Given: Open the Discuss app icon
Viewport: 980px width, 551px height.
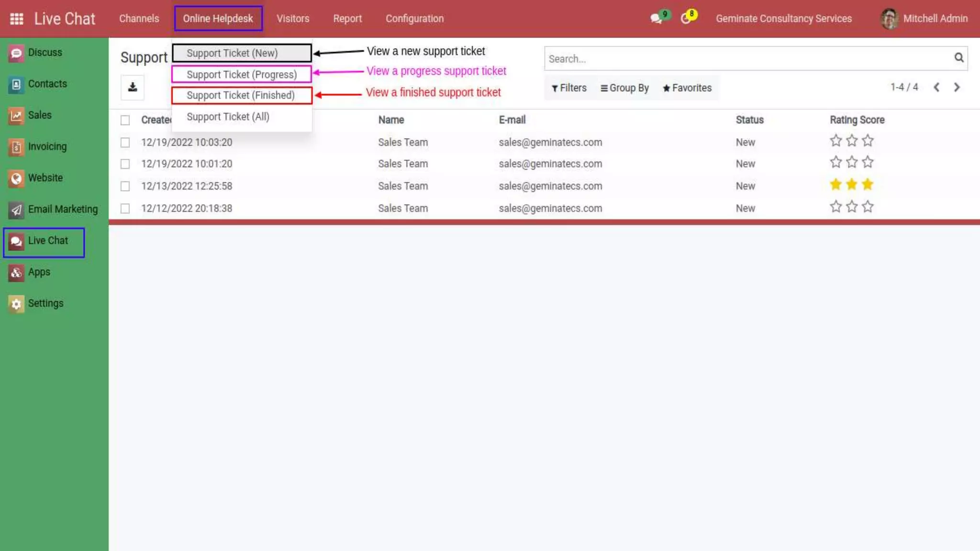Looking at the screenshot, I should [16, 53].
